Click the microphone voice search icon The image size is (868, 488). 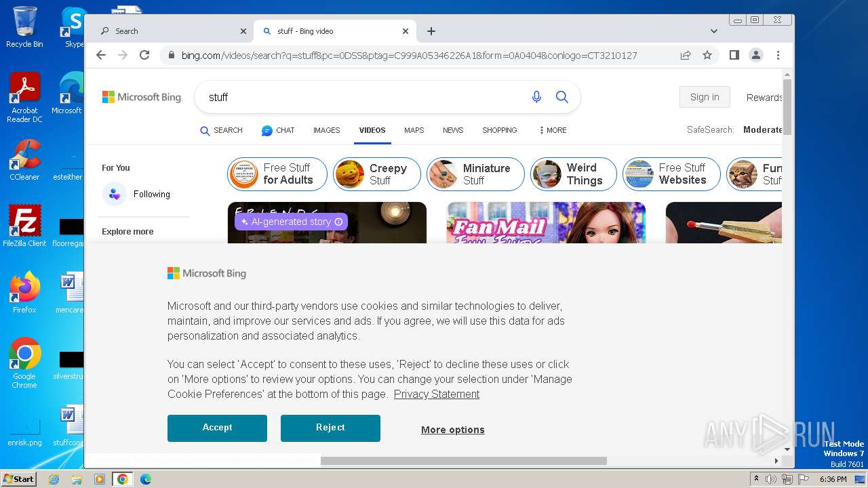[x=536, y=97]
